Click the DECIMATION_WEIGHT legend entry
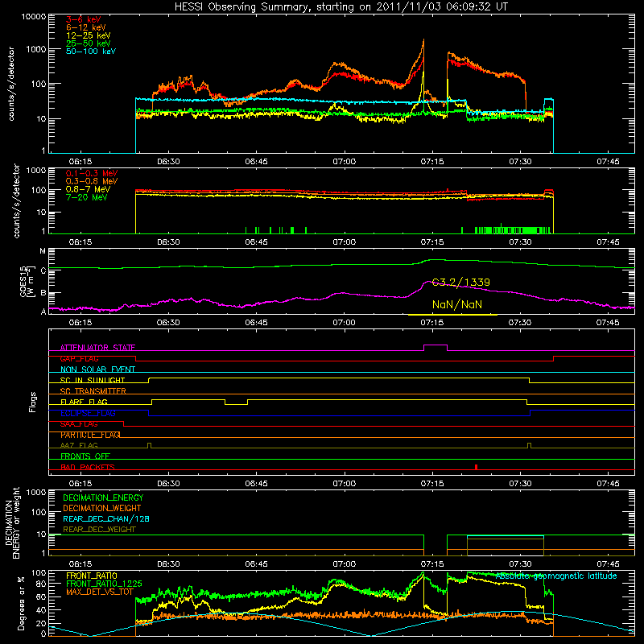The image size is (644, 644). pos(102,508)
